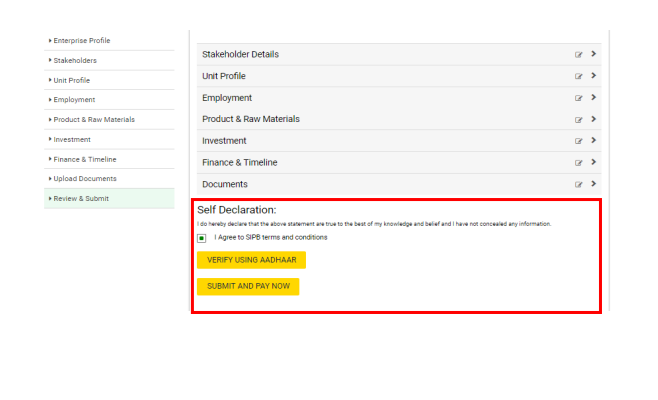This screenshot has height=400, width=658.
Task: Click edit icon for Unit Profile row
Action: pos(578,76)
